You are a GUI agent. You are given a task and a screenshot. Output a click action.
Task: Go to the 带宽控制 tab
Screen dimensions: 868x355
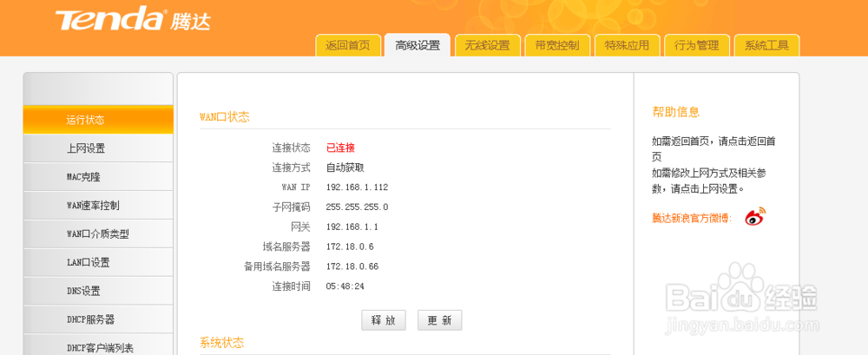coord(557,45)
